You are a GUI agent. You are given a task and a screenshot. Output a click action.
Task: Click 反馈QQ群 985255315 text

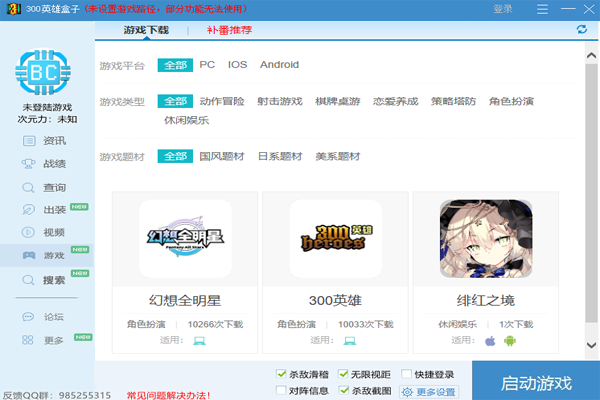(57, 395)
